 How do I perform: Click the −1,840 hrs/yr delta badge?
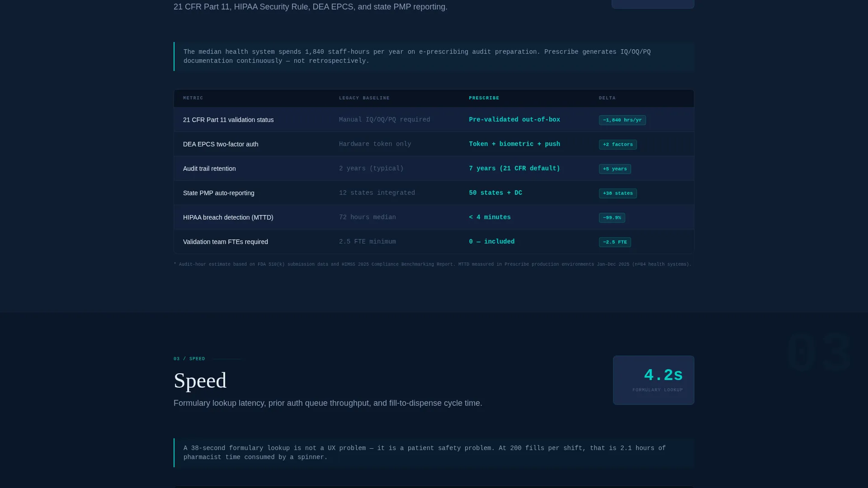click(622, 120)
